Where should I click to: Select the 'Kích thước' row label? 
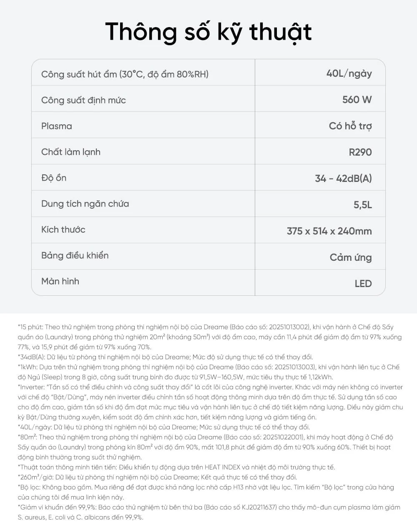63,229
